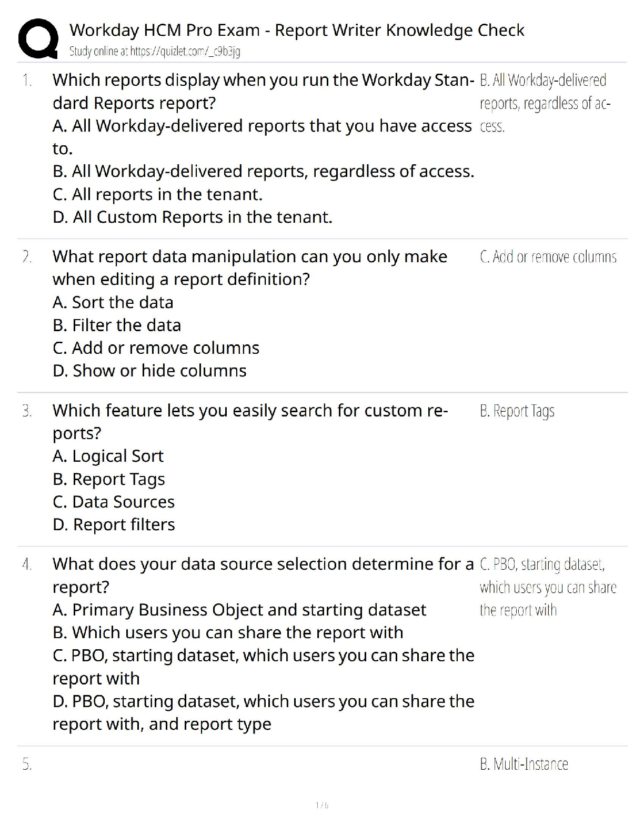Choose 'B. Which users you can share the report with'
Viewport: 644px width, 834px height.
(228, 632)
